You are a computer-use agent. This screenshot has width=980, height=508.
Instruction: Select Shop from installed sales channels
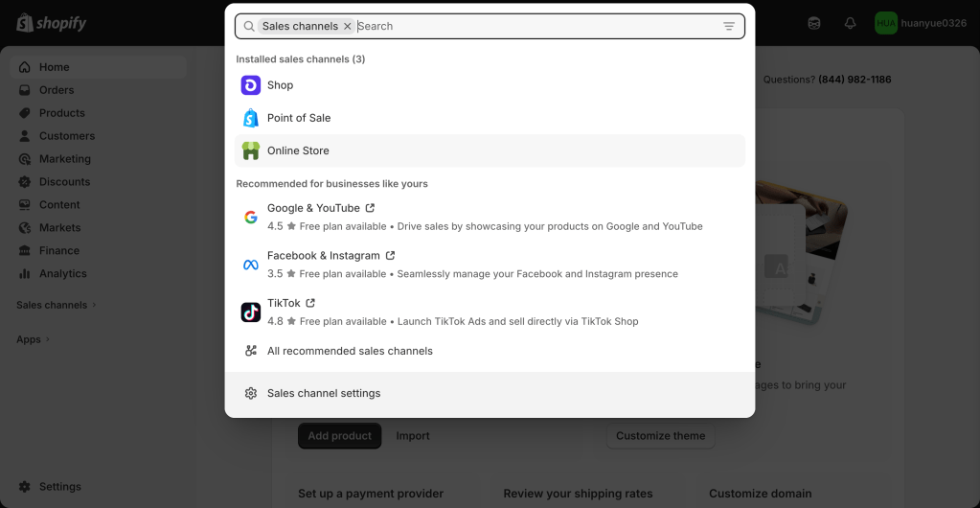coord(490,85)
